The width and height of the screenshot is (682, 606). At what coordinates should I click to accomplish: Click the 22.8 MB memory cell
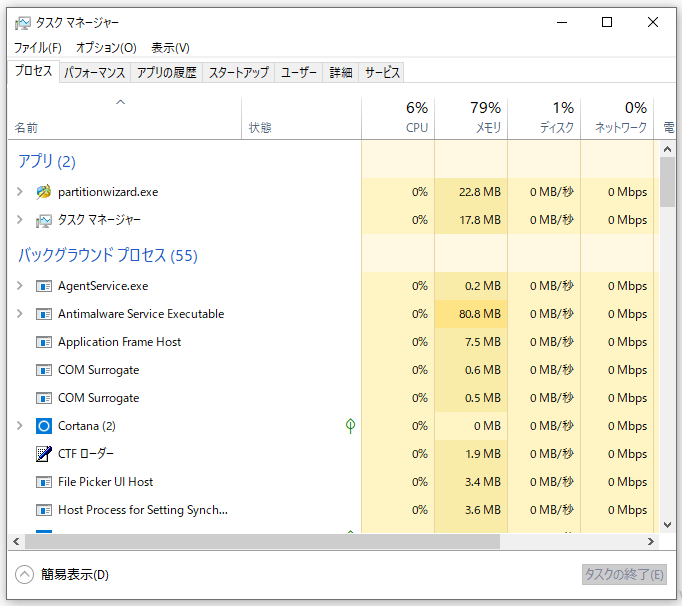click(x=471, y=192)
